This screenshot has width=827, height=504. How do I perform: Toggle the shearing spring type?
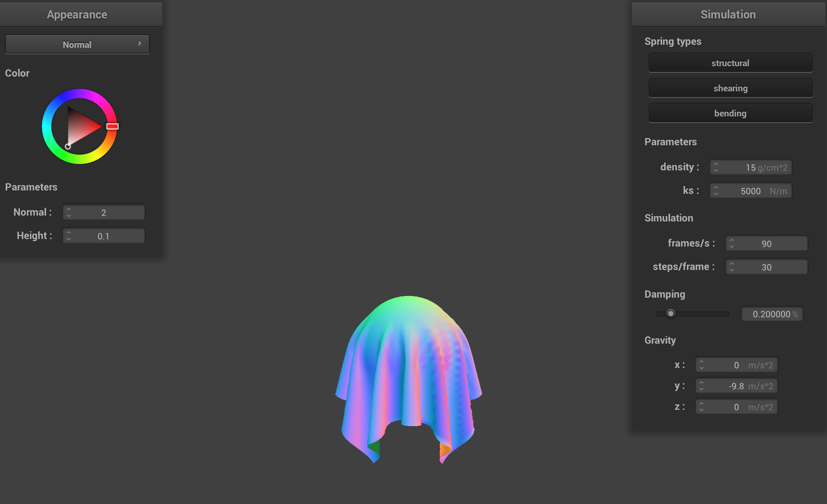pos(730,88)
